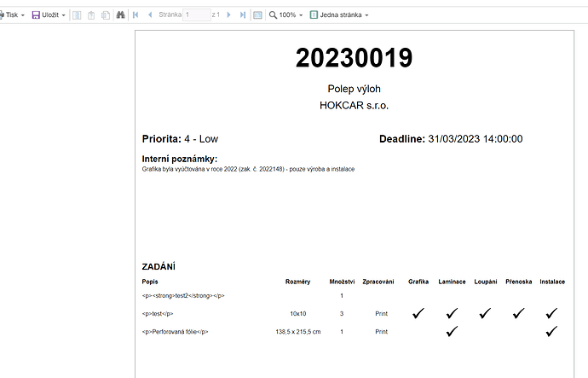This screenshot has height=378, width=588.
Task: Click the third disabled pages icon
Action: click(106, 15)
